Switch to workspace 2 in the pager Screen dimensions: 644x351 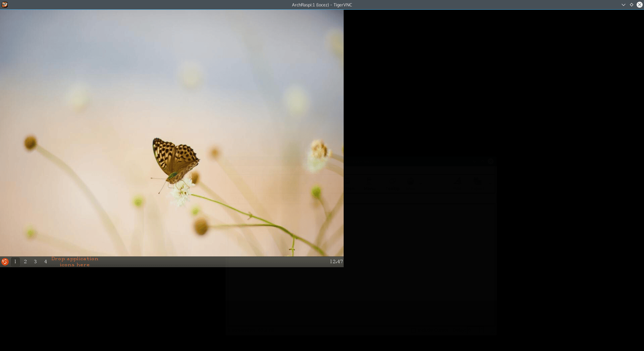(x=25, y=262)
